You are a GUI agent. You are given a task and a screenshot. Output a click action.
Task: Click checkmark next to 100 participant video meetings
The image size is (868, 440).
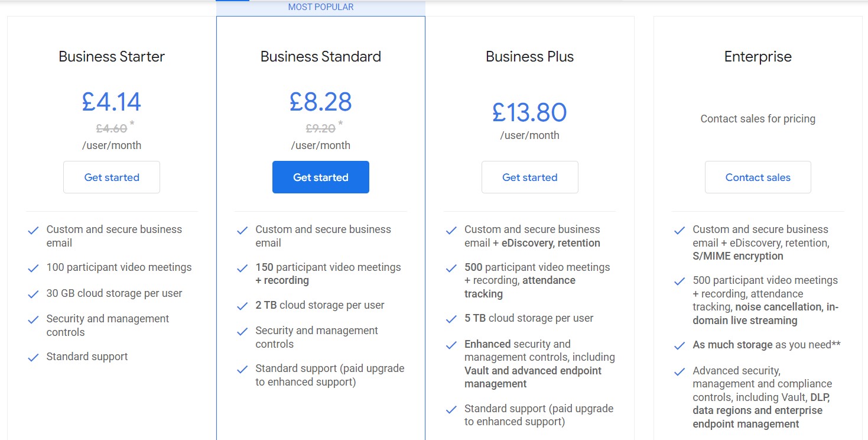[x=33, y=268]
